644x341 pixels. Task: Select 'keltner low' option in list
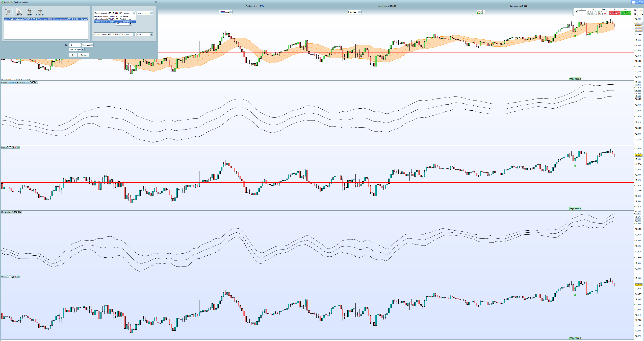[113, 22]
